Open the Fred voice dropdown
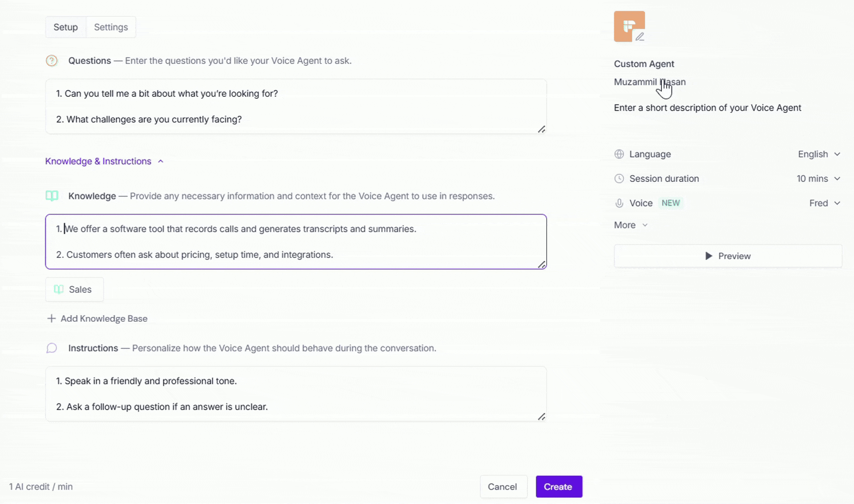This screenshot has height=504, width=854. pyautogui.click(x=825, y=203)
